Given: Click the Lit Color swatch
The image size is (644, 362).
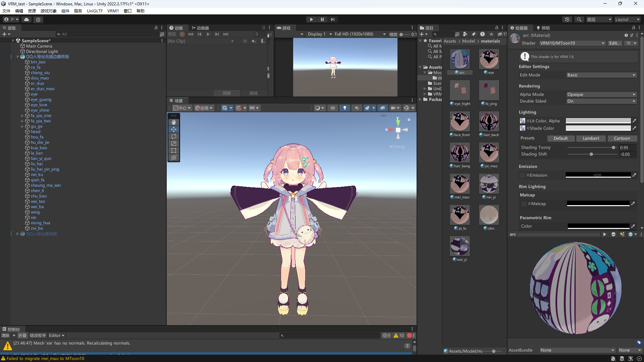Looking at the screenshot, I should (598, 121).
